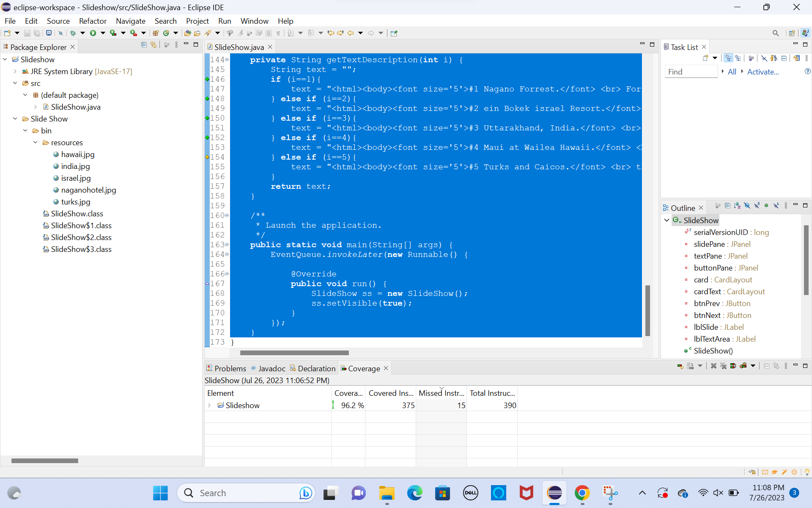Click the Debug bug icon
The image size is (812, 508).
(x=73, y=33)
